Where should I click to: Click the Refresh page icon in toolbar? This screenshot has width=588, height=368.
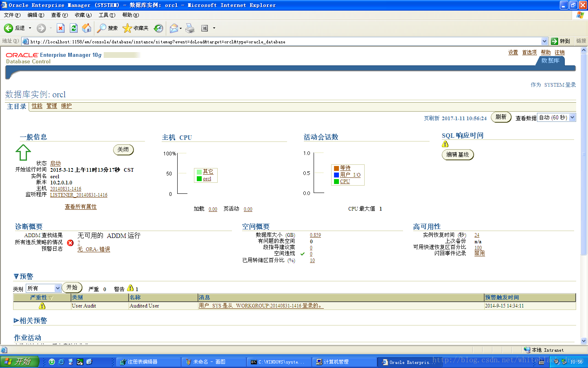click(73, 28)
